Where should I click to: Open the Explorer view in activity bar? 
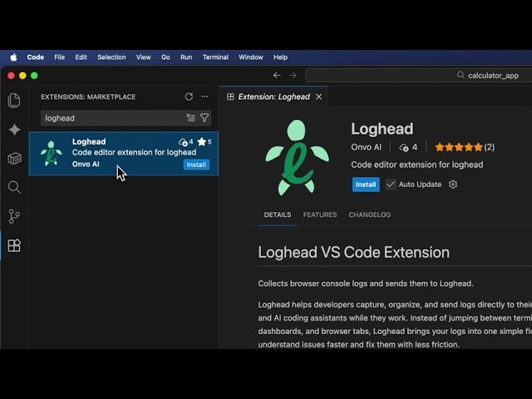(x=14, y=101)
